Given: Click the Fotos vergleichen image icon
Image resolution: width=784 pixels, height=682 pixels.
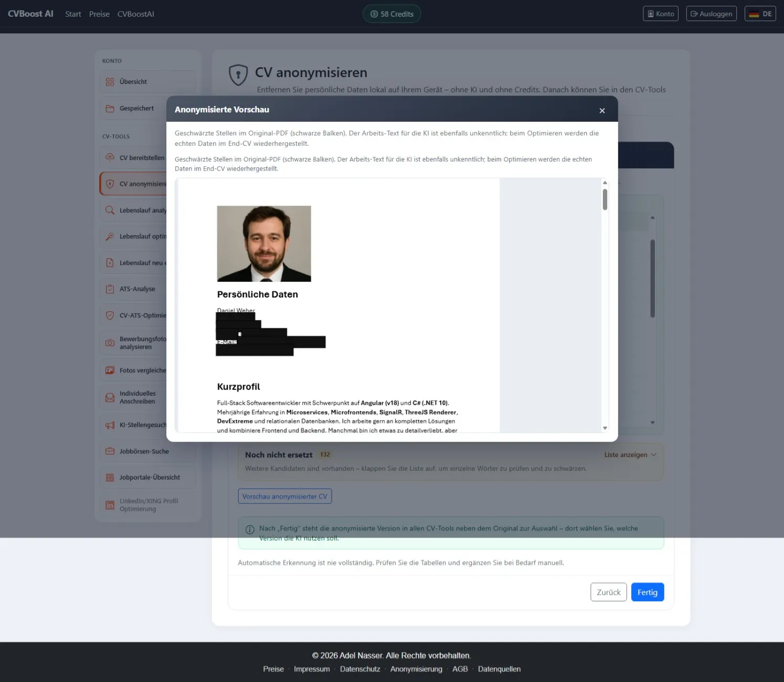Looking at the screenshot, I should coord(110,370).
